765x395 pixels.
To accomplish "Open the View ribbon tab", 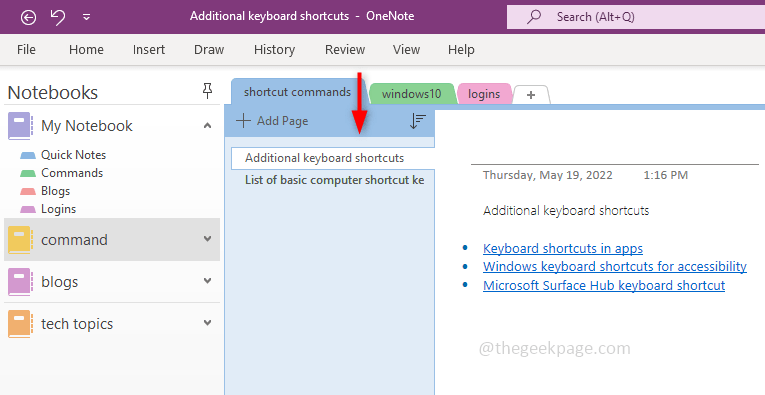I will 406,50.
